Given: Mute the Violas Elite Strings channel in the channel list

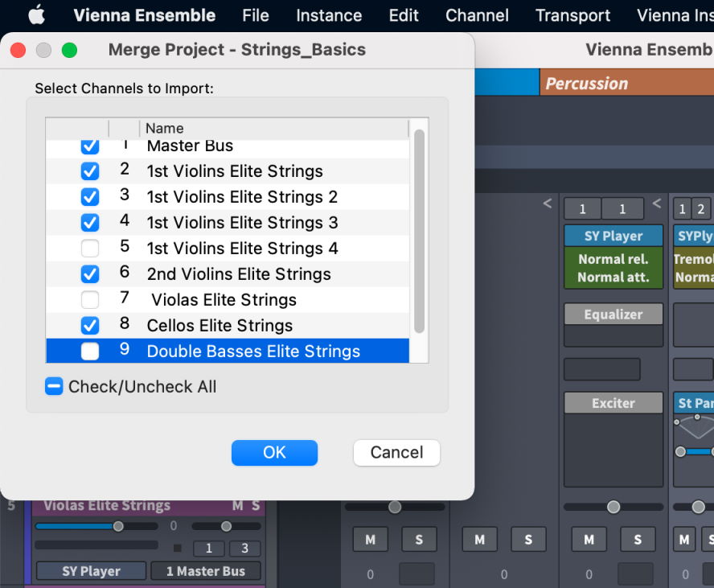Looking at the screenshot, I should click(x=238, y=505).
